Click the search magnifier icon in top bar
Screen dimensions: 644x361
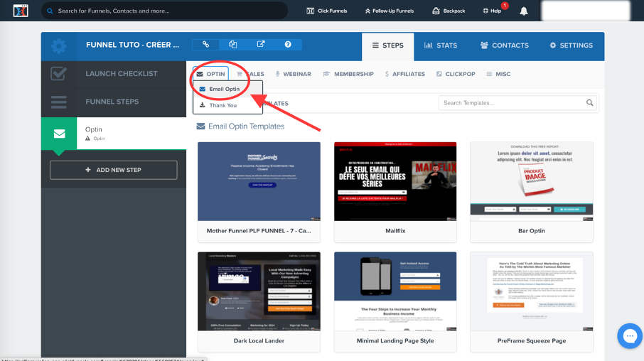(x=50, y=11)
